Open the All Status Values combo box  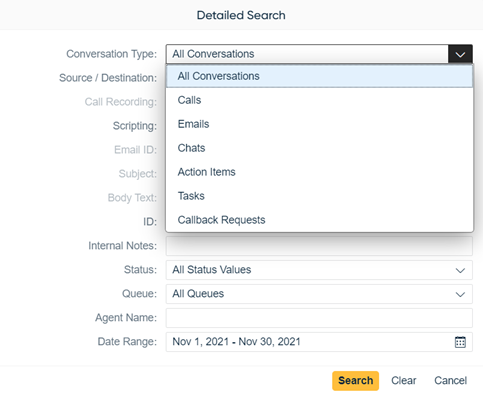[319, 270]
